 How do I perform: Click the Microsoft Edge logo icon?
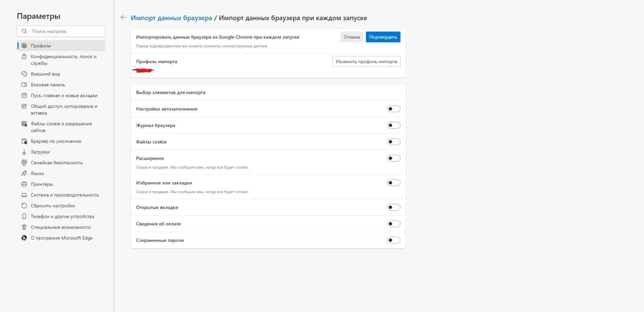tap(24, 238)
